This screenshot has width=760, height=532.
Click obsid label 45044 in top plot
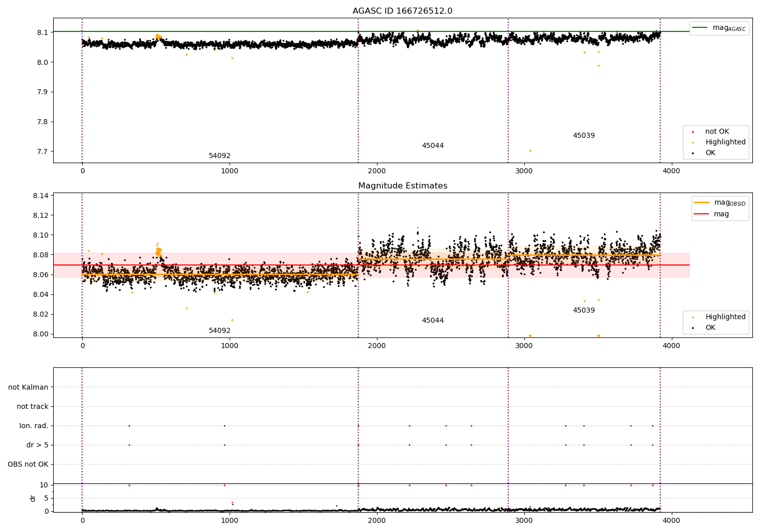[x=433, y=146]
